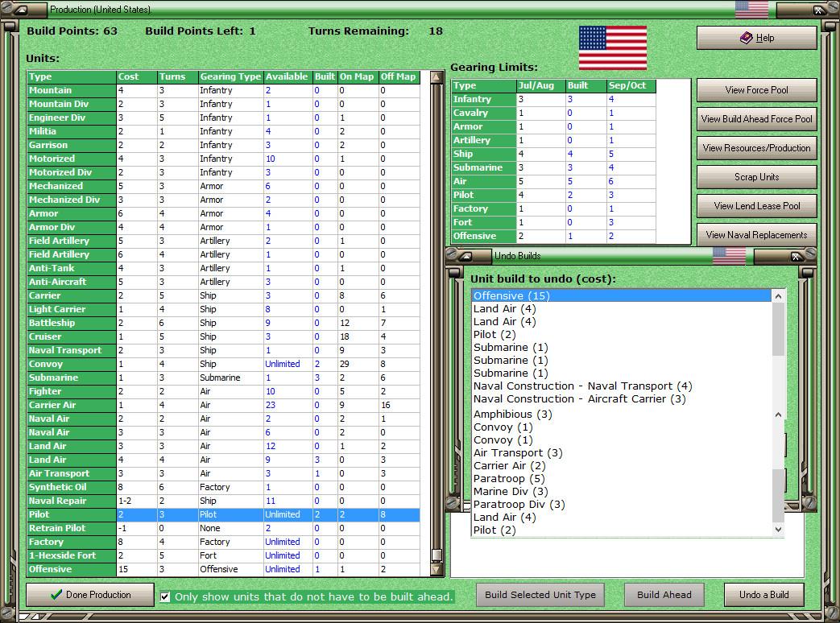This screenshot has height=623, width=840.
Task: Select the Militia unit row
Action: pos(223,132)
